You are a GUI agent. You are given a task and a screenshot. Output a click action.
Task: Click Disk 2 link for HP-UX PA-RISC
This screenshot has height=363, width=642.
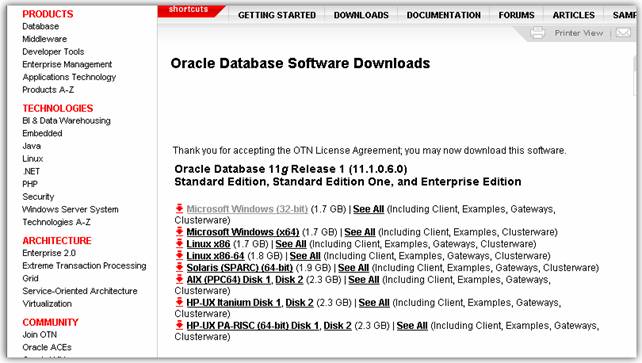point(337,325)
